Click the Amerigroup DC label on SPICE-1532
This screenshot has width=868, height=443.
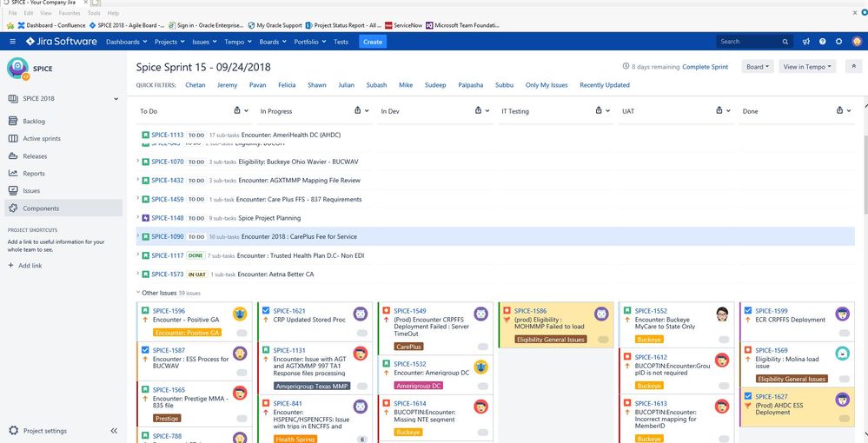[x=419, y=386]
